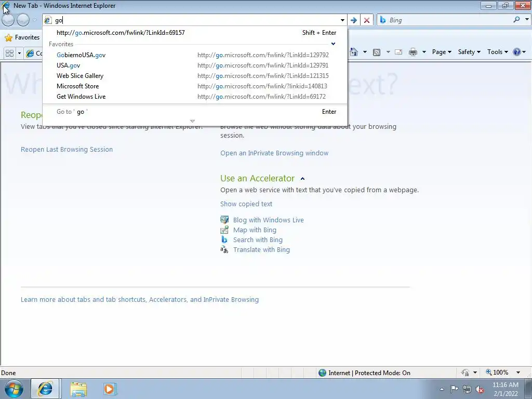The image size is (532, 399).
Task: Click the Back navigation button
Action: [x=8, y=20]
